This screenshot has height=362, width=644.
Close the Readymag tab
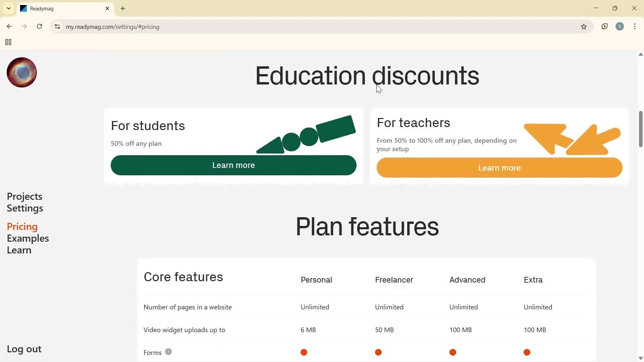pyautogui.click(x=107, y=9)
